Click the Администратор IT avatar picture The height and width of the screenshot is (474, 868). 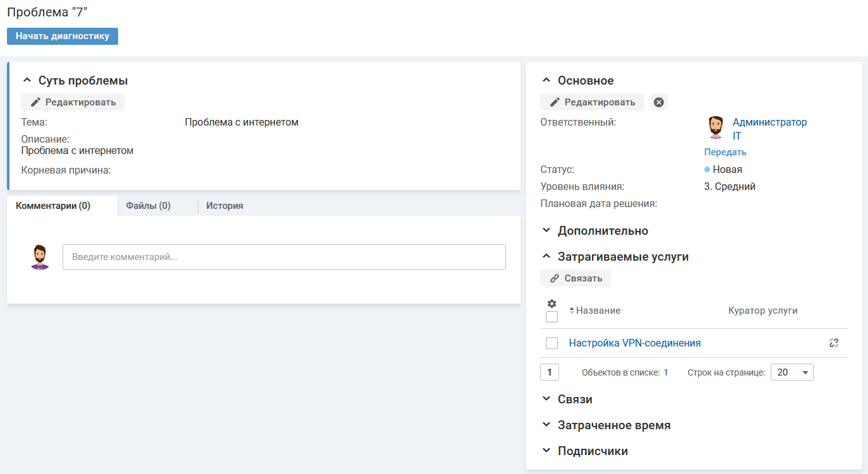715,127
